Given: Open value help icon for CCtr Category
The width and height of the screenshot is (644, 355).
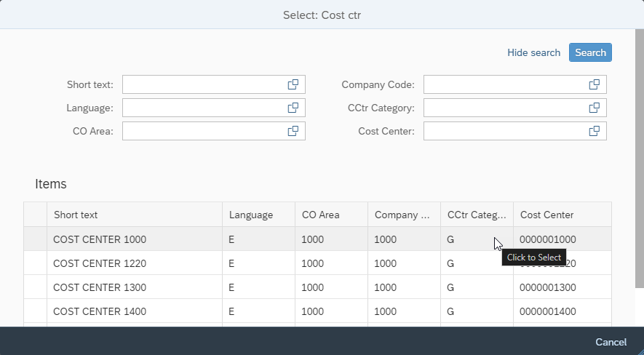Looking at the screenshot, I should pyautogui.click(x=595, y=108).
